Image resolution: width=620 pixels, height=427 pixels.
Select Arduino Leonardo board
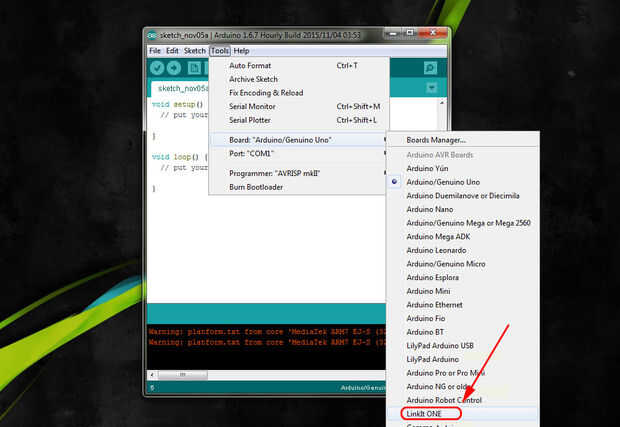tap(463, 250)
